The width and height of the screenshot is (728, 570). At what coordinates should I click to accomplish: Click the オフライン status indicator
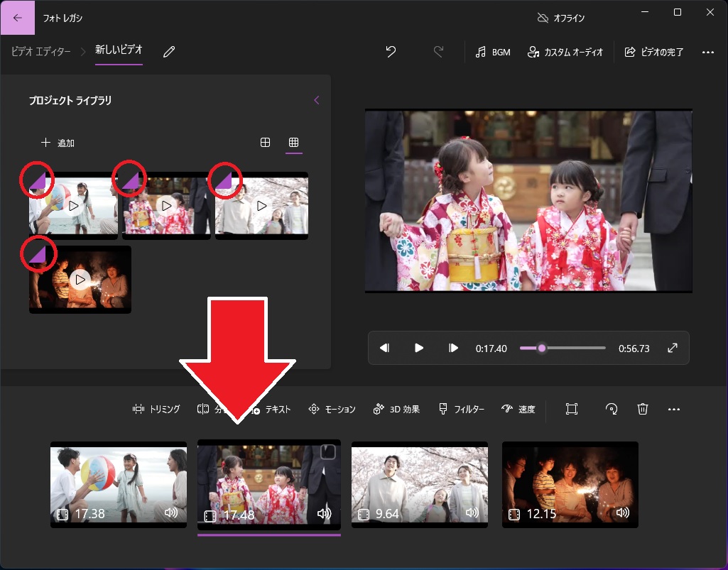(x=561, y=18)
